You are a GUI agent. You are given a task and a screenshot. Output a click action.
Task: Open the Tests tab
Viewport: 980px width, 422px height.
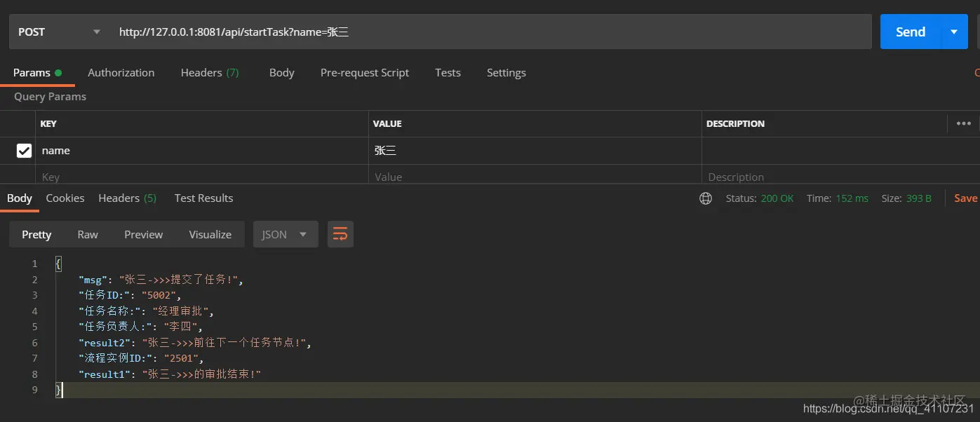tap(448, 72)
